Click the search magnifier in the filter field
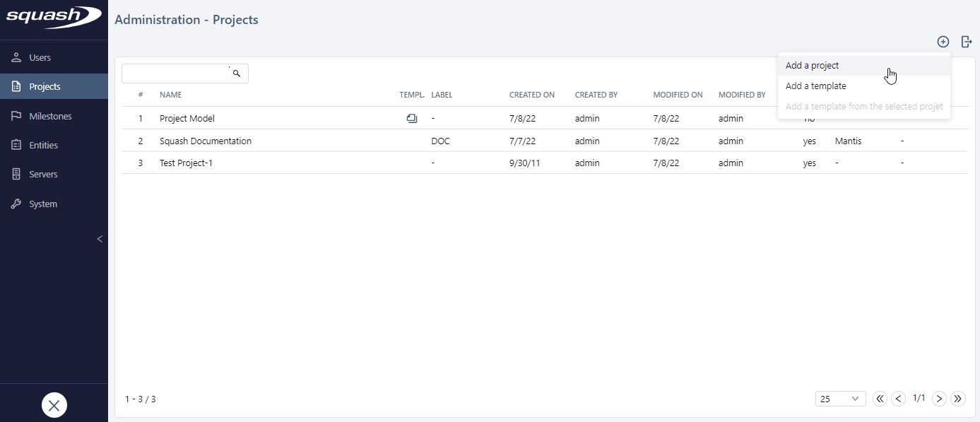 click(236, 73)
